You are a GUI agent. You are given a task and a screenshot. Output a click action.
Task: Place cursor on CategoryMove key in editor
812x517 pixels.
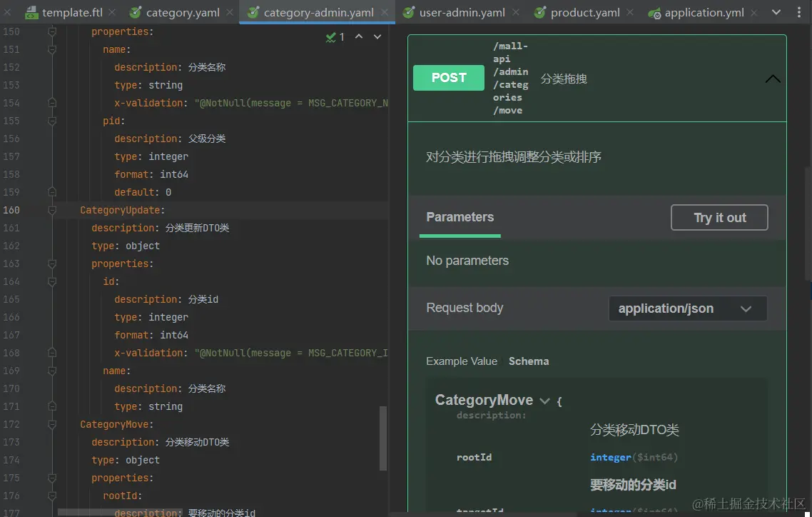point(114,424)
